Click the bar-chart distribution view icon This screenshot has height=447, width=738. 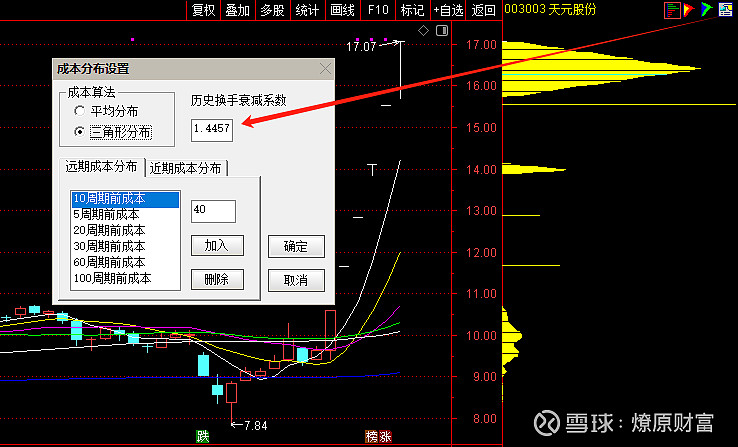[x=672, y=10]
